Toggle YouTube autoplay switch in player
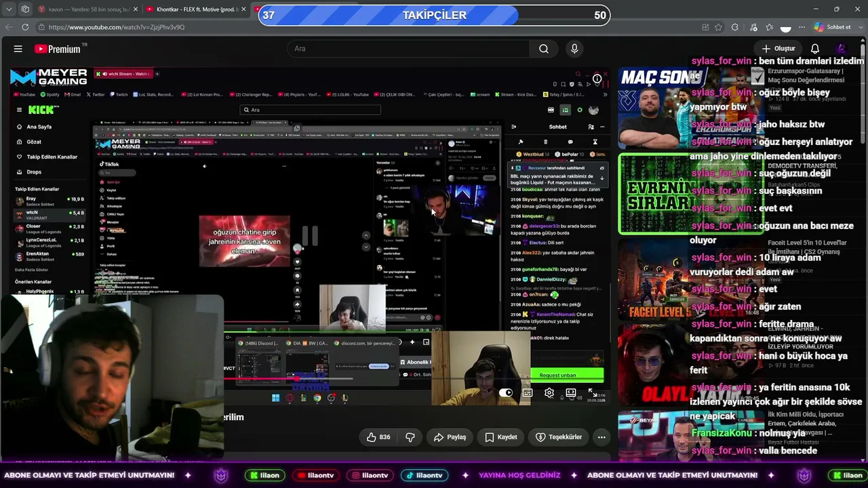The width and height of the screenshot is (868, 488). pos(506,393)
